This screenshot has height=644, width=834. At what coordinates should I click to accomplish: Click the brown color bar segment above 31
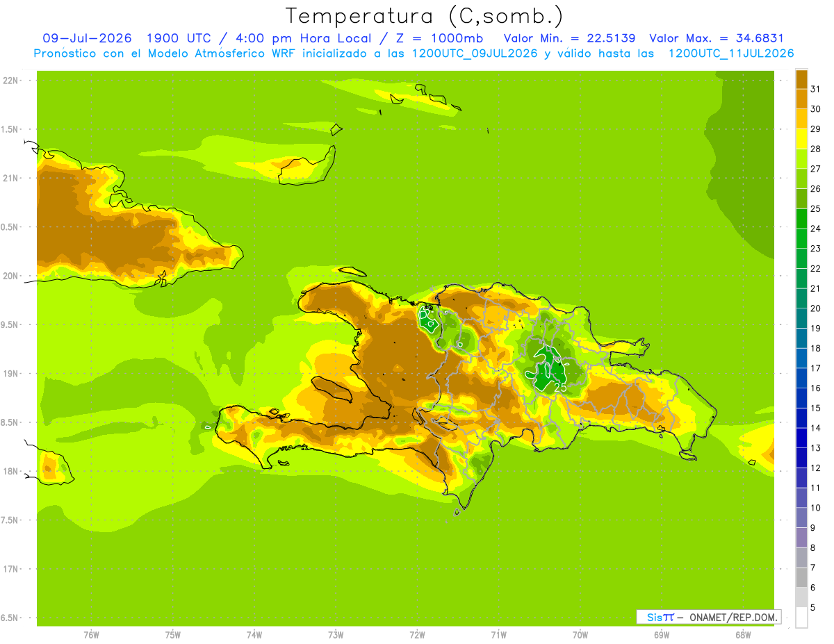[x=801, y=79]
